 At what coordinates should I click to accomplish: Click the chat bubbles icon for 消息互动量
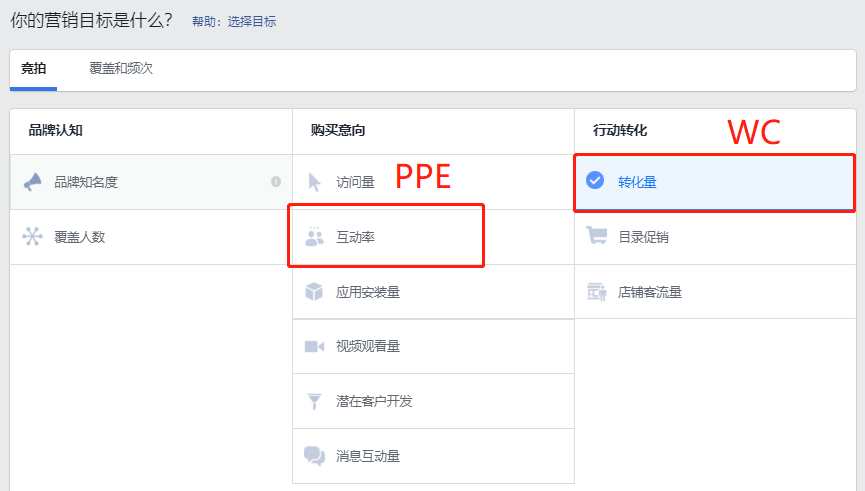(314, 456)
